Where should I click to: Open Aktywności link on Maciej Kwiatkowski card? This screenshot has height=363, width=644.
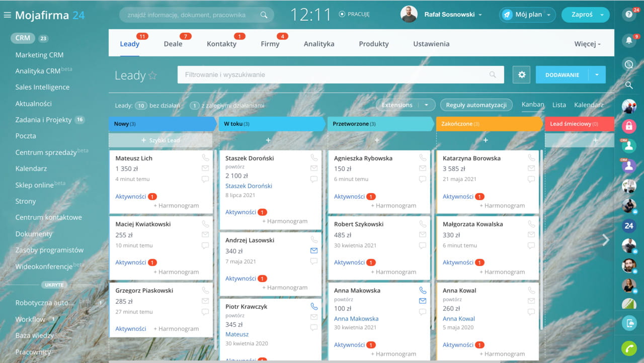click(x=130, y=262)
